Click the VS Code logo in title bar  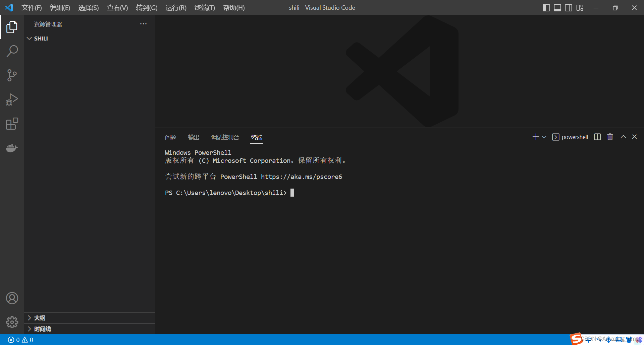[x=9, y=7]
